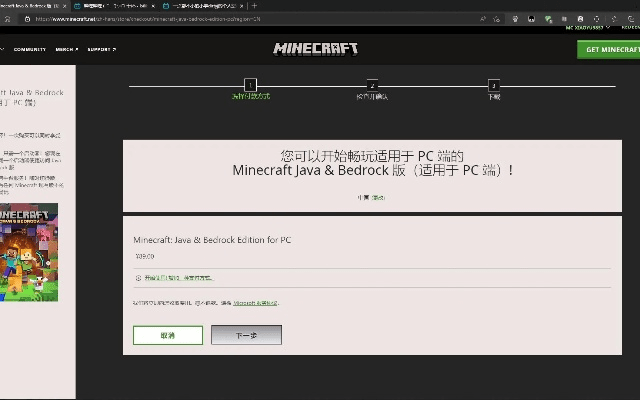Image resolution: width=640 pixels, height=400 pixels.
Task: Click the browser profile avatar icon
Action: pos(580,19)
